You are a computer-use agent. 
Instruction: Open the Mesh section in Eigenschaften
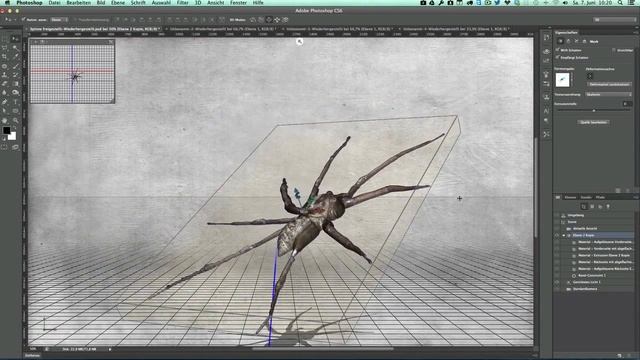(x=561, y=41)
